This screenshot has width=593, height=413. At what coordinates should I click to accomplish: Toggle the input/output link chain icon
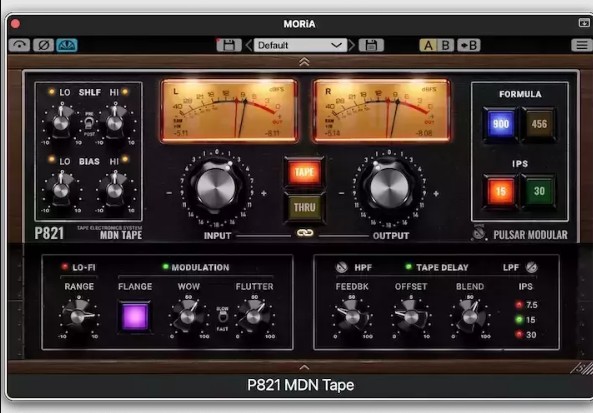(x=305, y=233)
